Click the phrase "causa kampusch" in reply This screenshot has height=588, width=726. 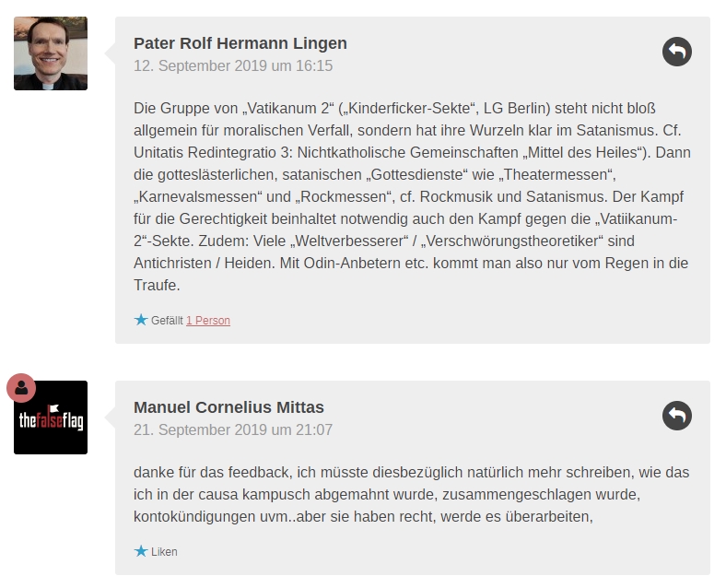244,495
